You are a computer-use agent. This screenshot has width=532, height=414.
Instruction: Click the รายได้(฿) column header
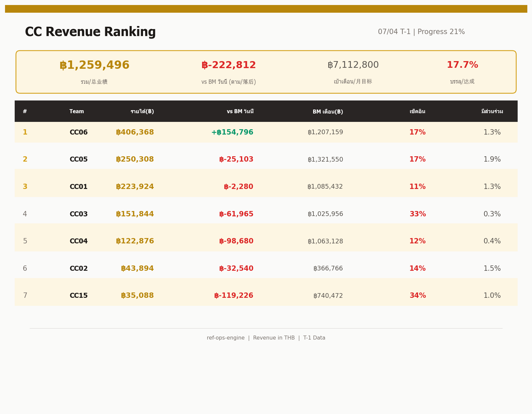[142, 112]
